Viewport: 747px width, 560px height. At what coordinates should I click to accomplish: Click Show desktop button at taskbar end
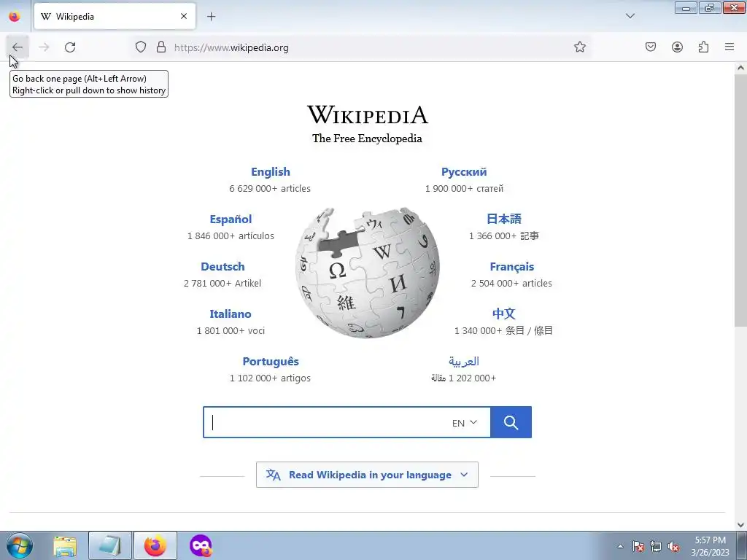point(742,546)
